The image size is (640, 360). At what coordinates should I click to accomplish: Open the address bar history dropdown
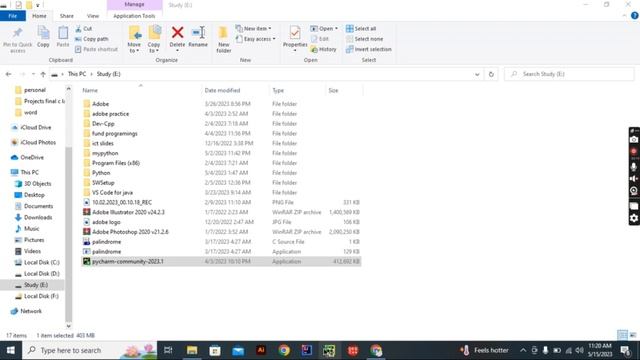tap(477, 74)
